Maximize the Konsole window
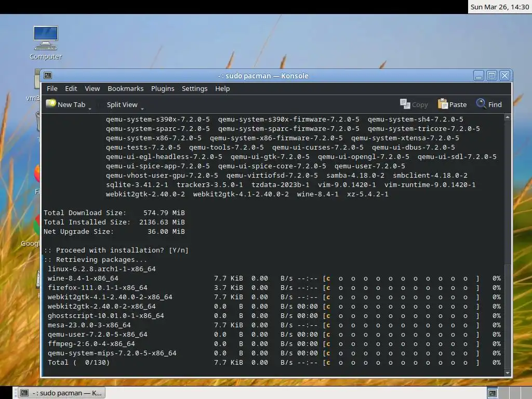 click(491, 75)
